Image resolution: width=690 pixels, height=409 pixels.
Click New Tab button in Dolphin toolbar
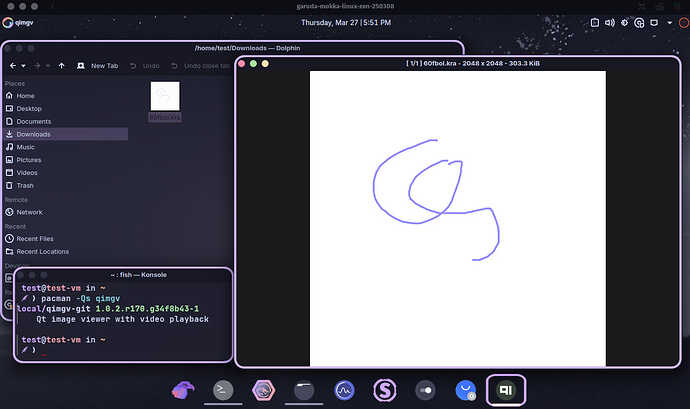click(x=98, y=66)
